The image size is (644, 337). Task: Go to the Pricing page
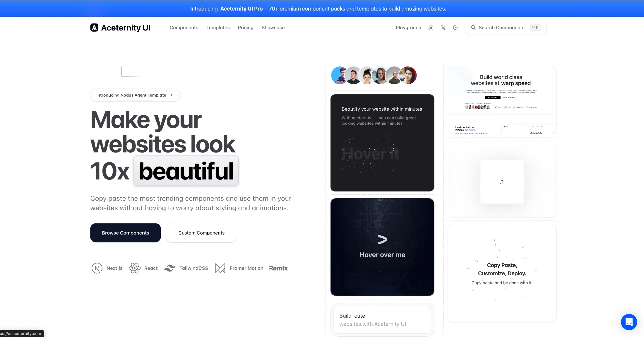click(246, 28)
